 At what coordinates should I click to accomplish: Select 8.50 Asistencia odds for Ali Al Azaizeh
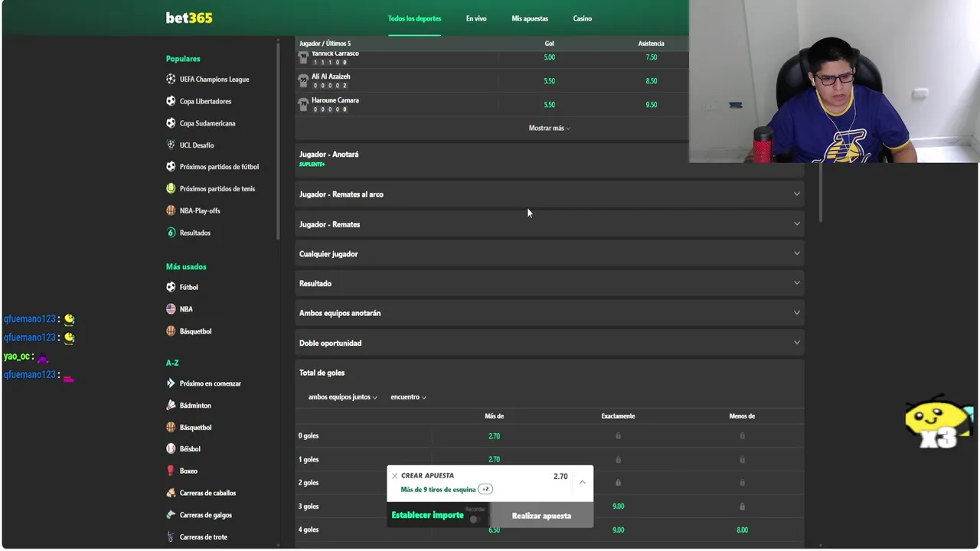pyautogui.click(x=651, y=80)
